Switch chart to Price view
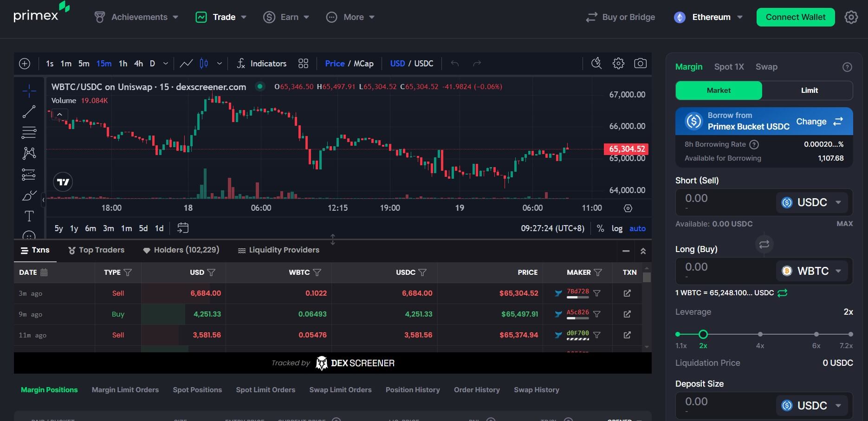This screenshot has width=868, height=421. 335,64
